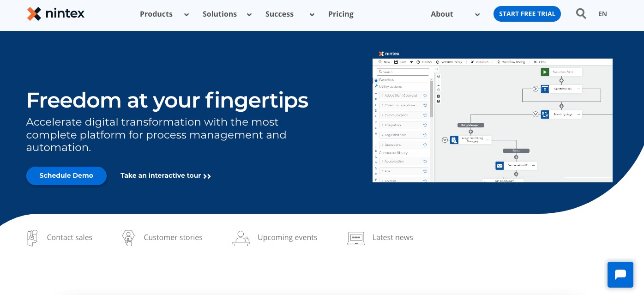The height and width of the screenshot is (295, 644).
Task: Click the Schedule Demo button
Action: click(x=66, y=176)
